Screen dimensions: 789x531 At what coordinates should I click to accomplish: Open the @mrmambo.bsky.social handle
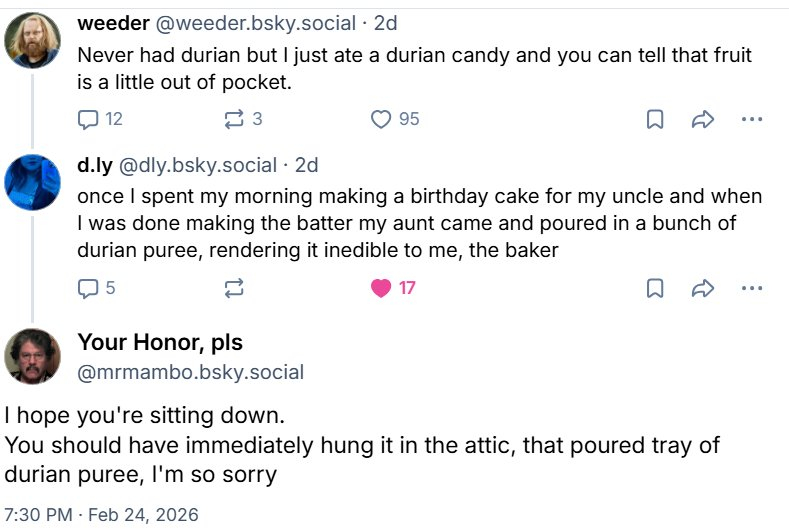pos(191,372)
